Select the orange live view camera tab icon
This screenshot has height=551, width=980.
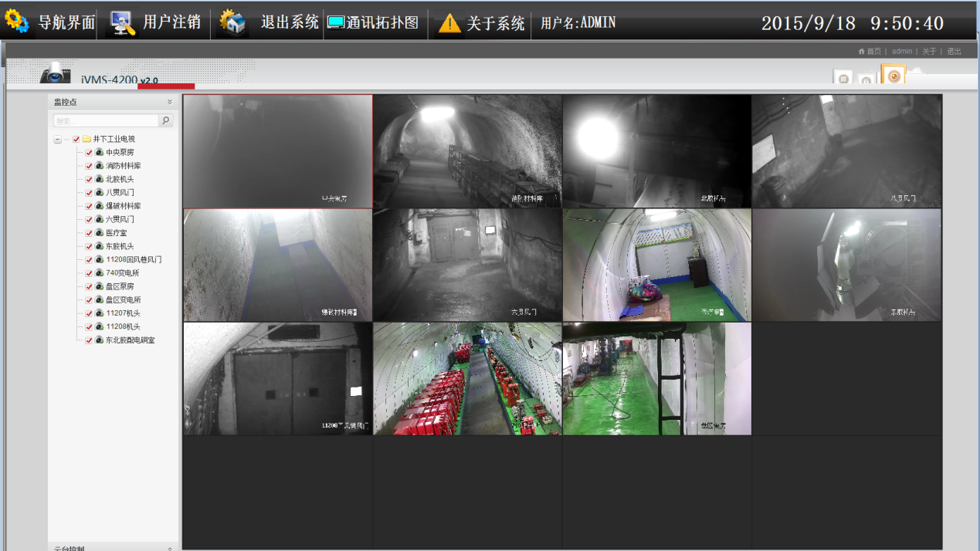[893, 76]
